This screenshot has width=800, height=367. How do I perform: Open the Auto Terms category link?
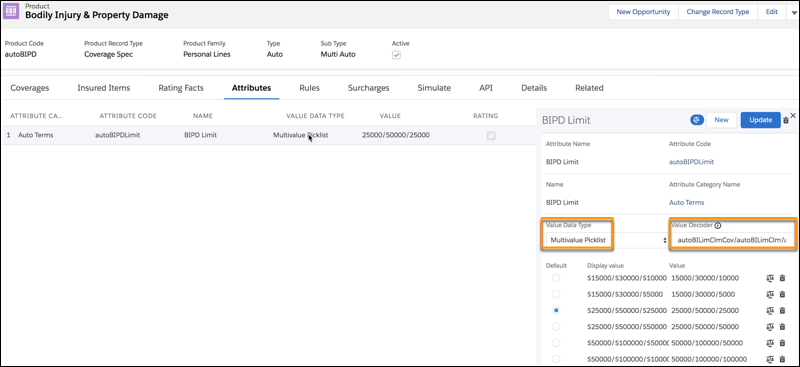point(686,202)
